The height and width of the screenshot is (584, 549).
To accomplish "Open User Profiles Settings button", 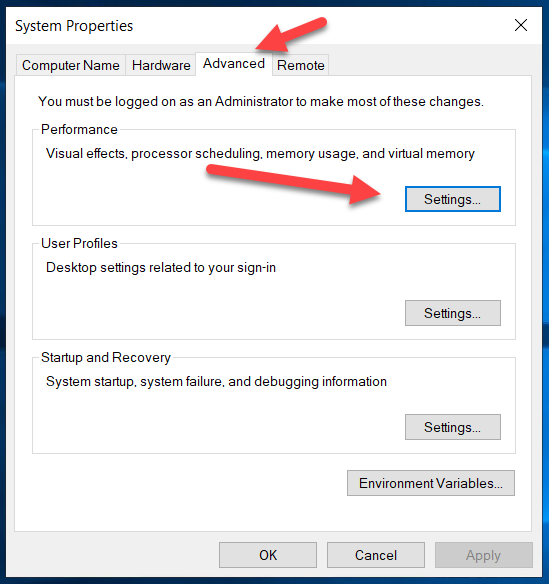I will click(453, 313).
